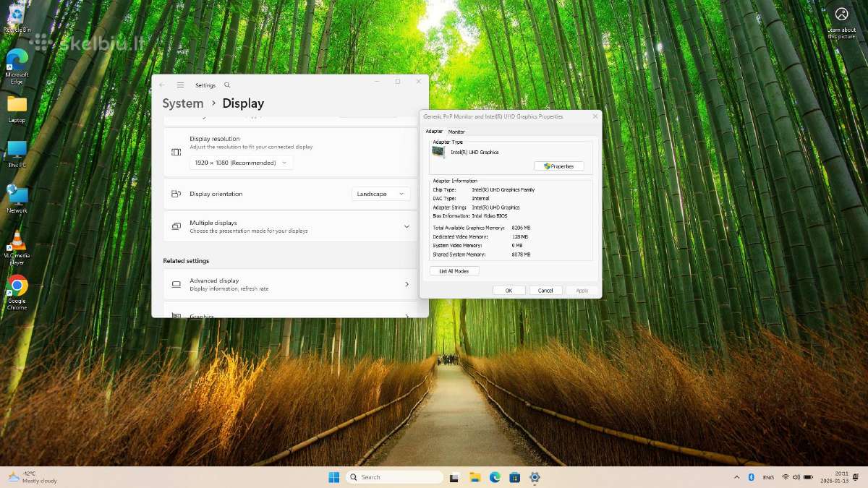Switch the ENG input language indicator
The height and width of the screenshot is (488, 868).
pos(768,477)
